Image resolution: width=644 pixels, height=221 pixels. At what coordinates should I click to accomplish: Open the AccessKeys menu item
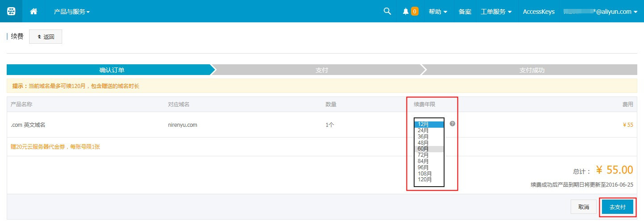click(538, 12)
